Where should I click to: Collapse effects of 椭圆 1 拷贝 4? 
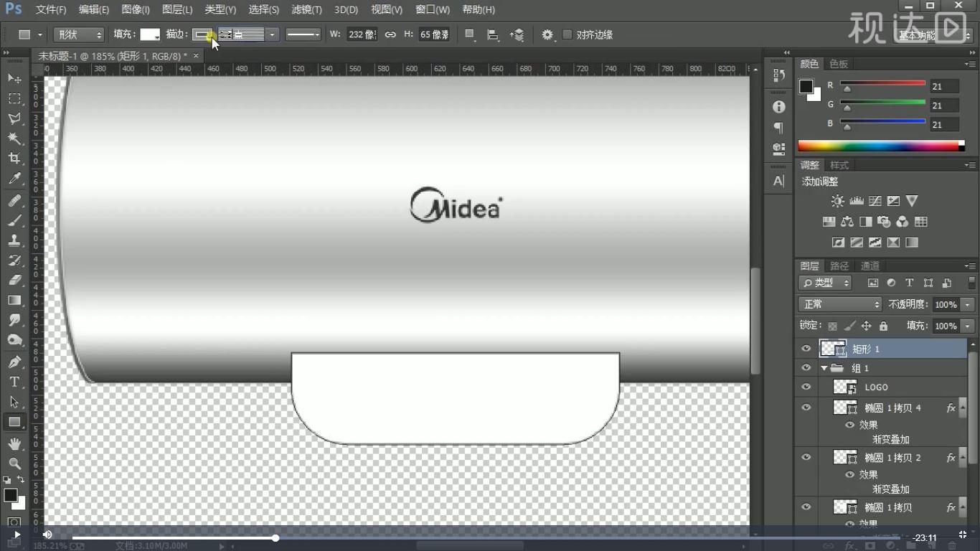click(962, 408)
